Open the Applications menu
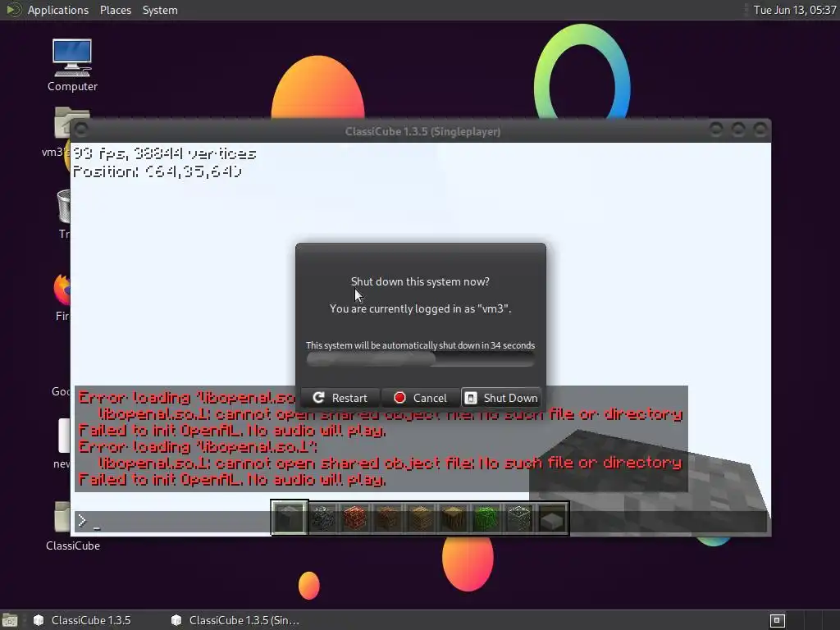The image size is (840, 630). point(58,10)
